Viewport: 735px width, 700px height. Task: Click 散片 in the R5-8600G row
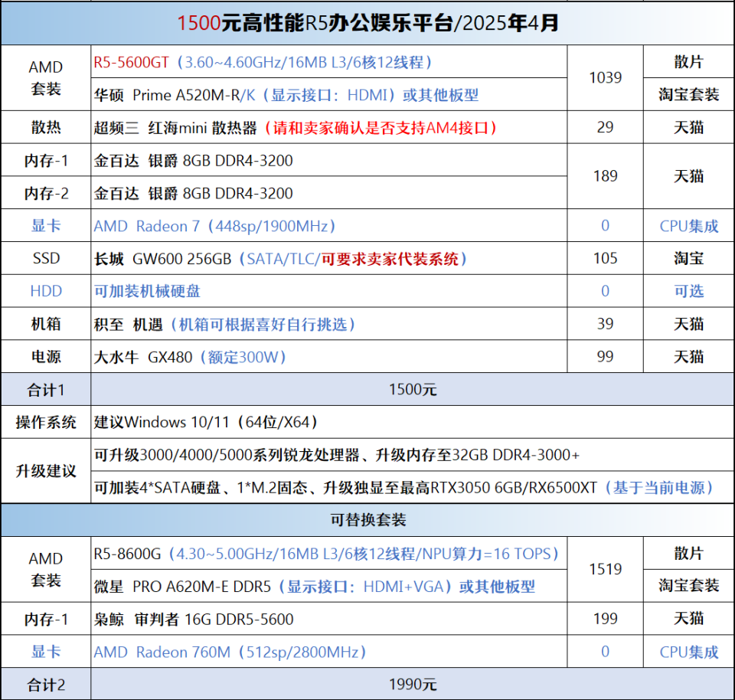click(x=688, y=553)
